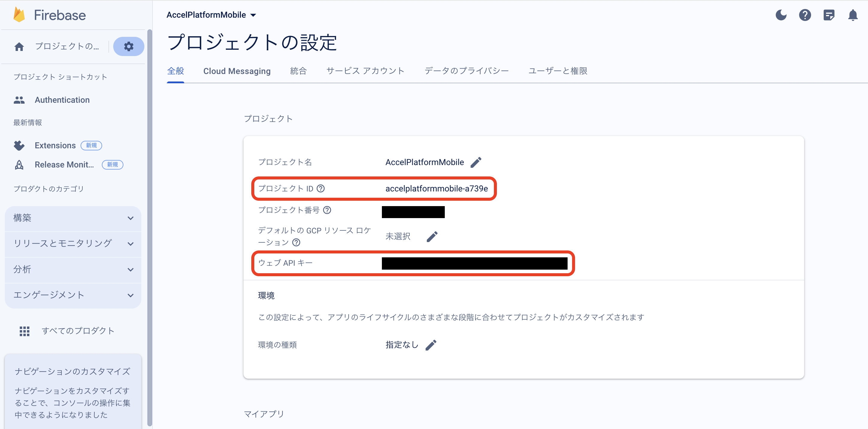Click the settings gear icon in sidebar
Viewport: 868px width, 429px height.
[128, 46]
